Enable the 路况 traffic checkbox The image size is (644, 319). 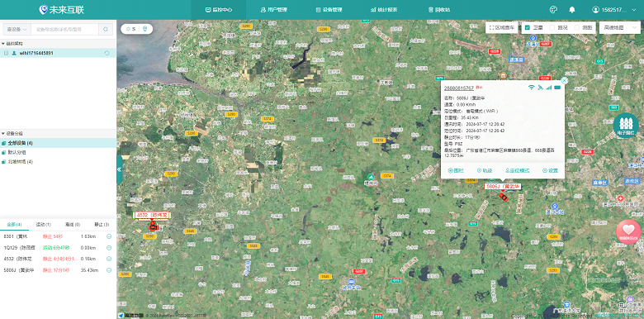(x=552, y=27)
